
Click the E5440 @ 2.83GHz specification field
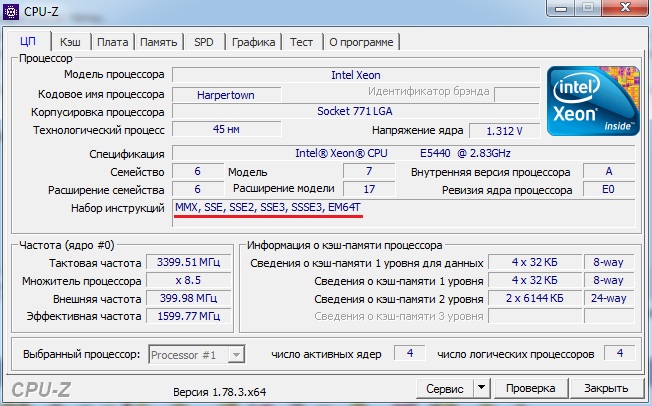point(403,153)
